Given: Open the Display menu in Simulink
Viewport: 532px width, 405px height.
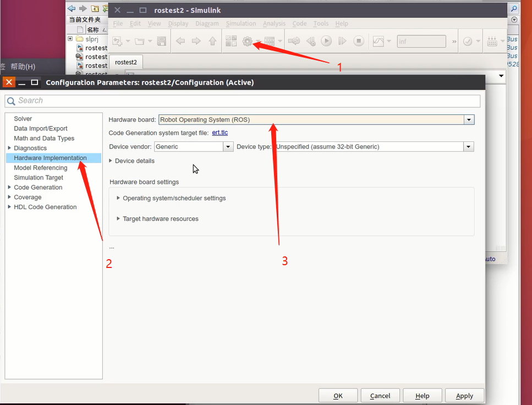Looking at the screenshot, I should tap(178, 24).
